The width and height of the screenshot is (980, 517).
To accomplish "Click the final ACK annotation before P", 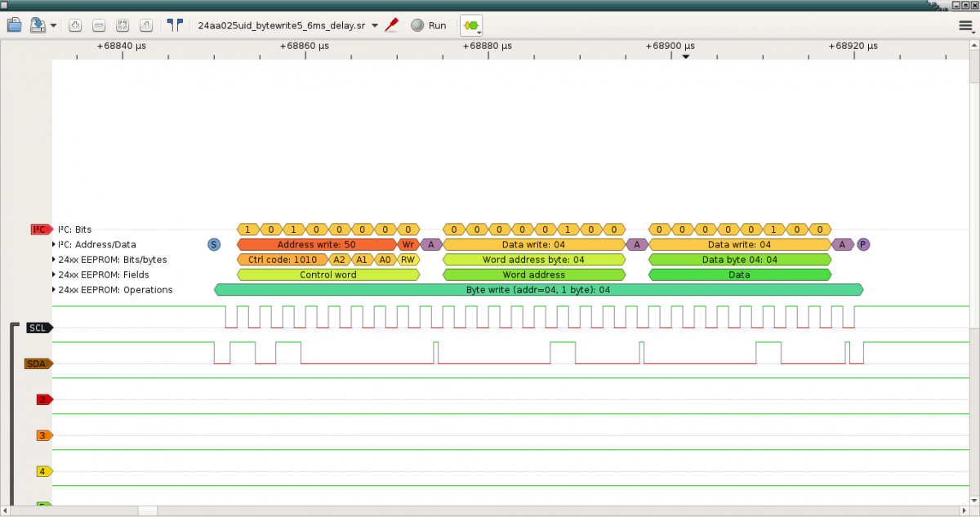I will pyautogui.click(x=843, y=244).
